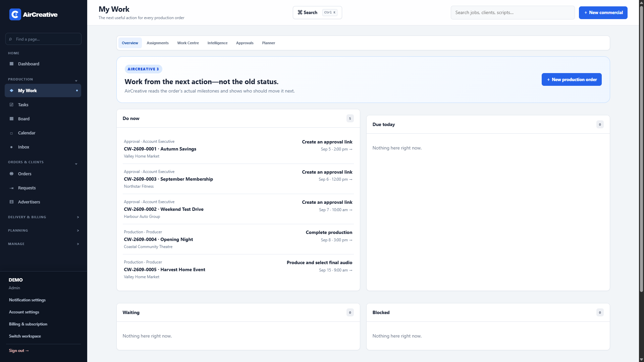Open order CW-2609-0003 September Membership
This screenshot has height=362, width=644.
pyautogui.click(x=238, y=179)
